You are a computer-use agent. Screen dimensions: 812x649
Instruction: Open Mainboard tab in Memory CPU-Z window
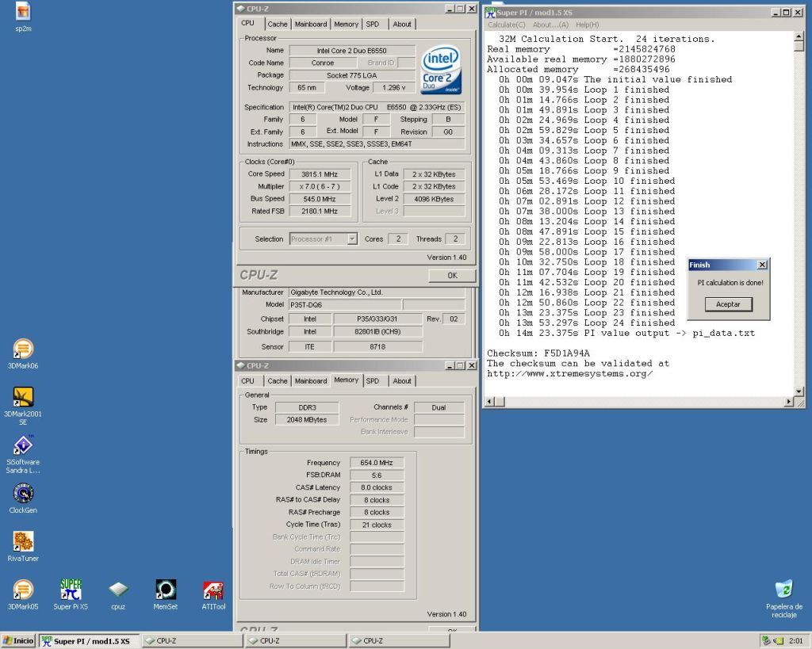(311, 381)
